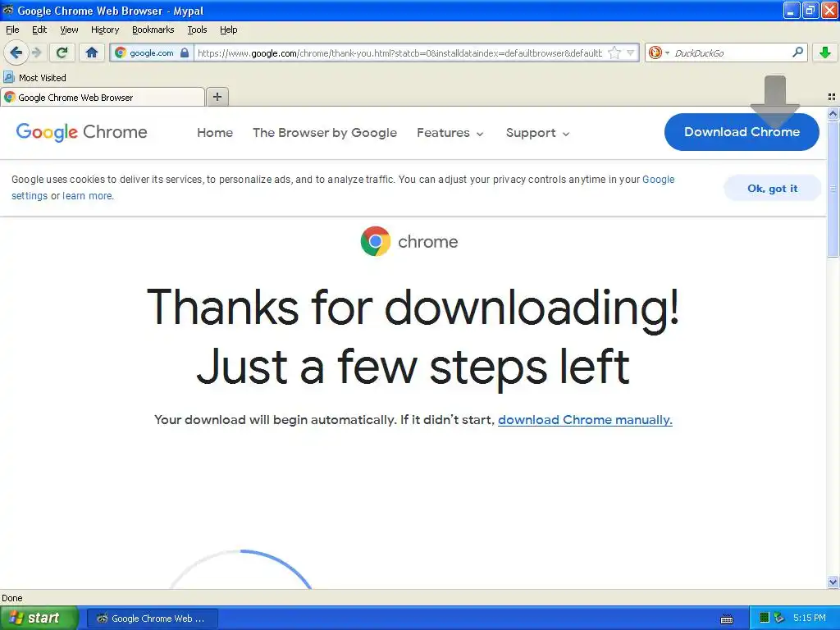Click the padlock security icon

[x=185, y=52]
